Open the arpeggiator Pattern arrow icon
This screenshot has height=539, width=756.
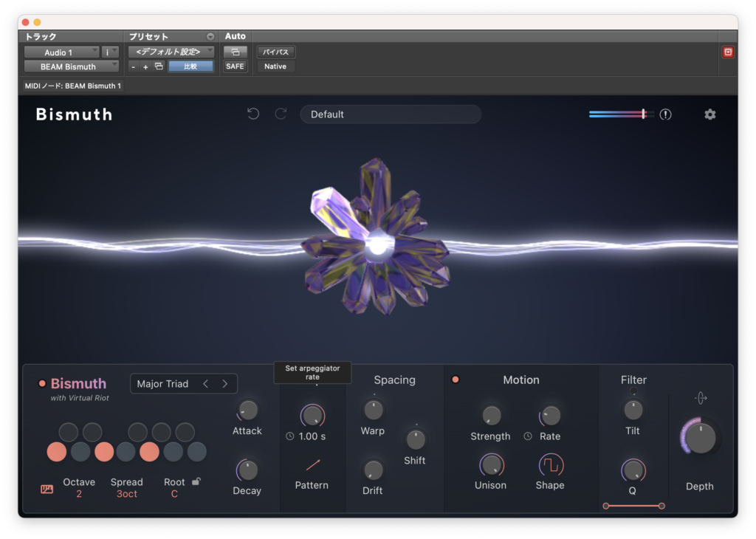313,464
